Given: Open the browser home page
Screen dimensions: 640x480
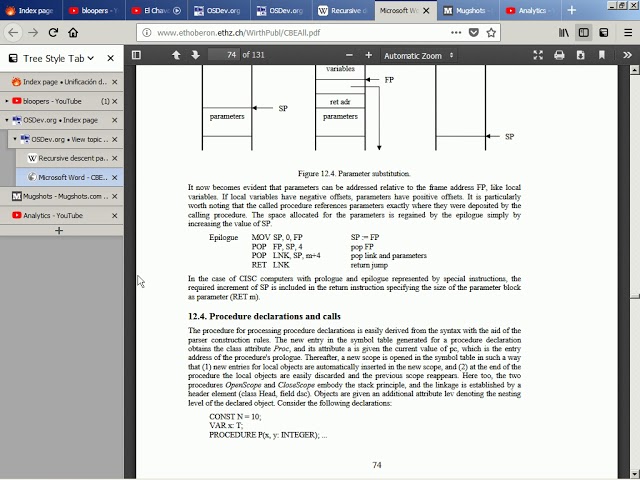Looking at the screenshot, I should pyautogui.click(x=73, y=33).
